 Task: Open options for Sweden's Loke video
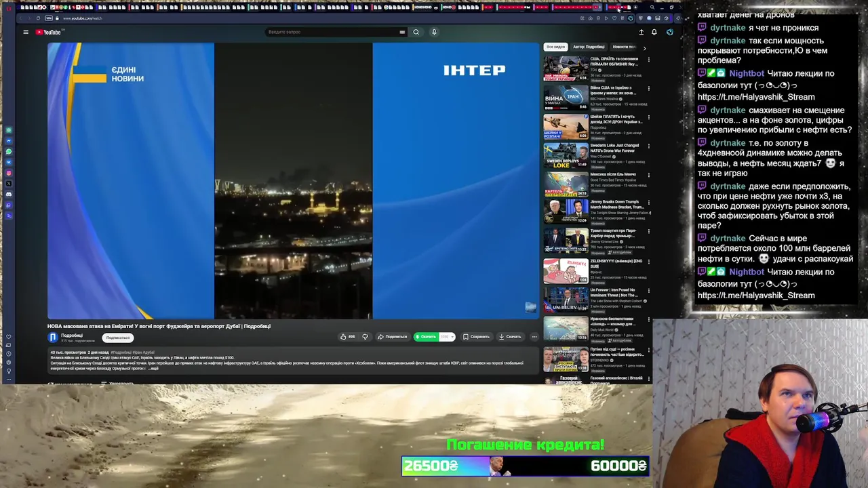(x=648, y=146)
